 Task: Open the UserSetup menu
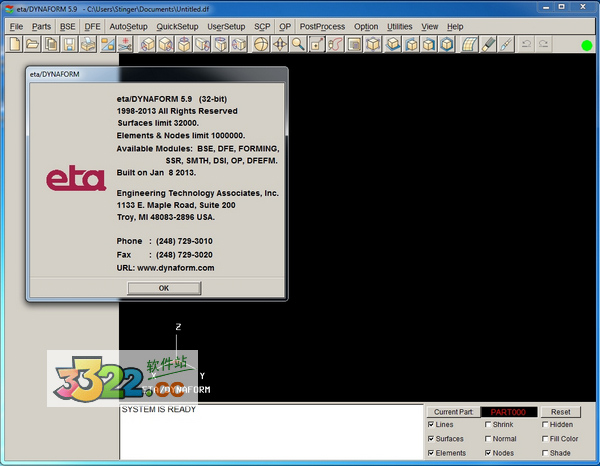click(x=226, y=27)
